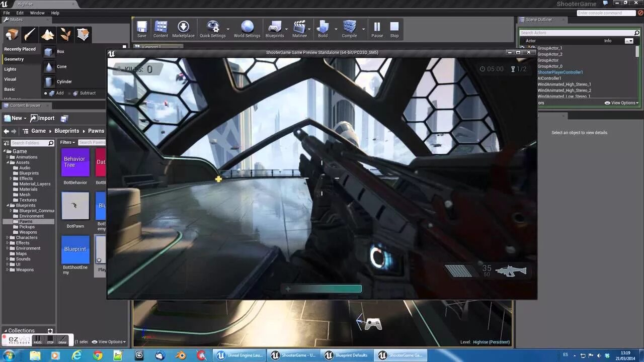644x362 pixels.
Task: Select Place mode icon in Modes panel
Action: [x=12, y=34]
